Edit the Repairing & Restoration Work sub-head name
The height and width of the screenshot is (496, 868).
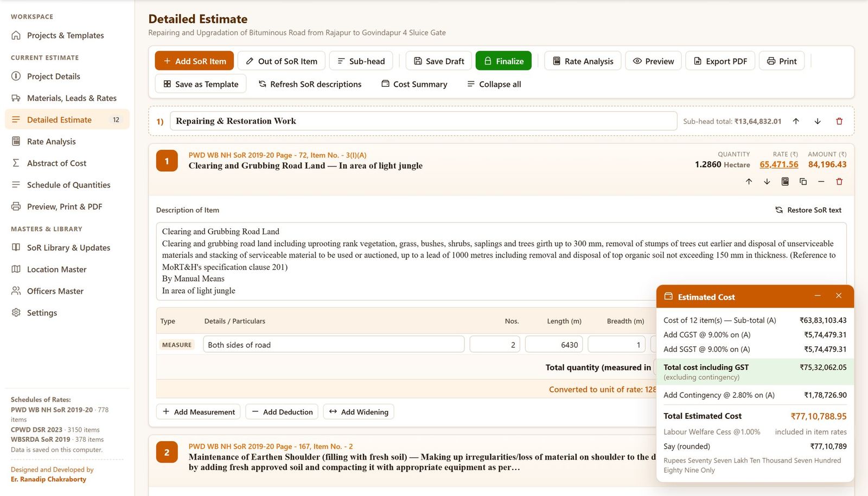pyautogui.click(x=423, y=121)
